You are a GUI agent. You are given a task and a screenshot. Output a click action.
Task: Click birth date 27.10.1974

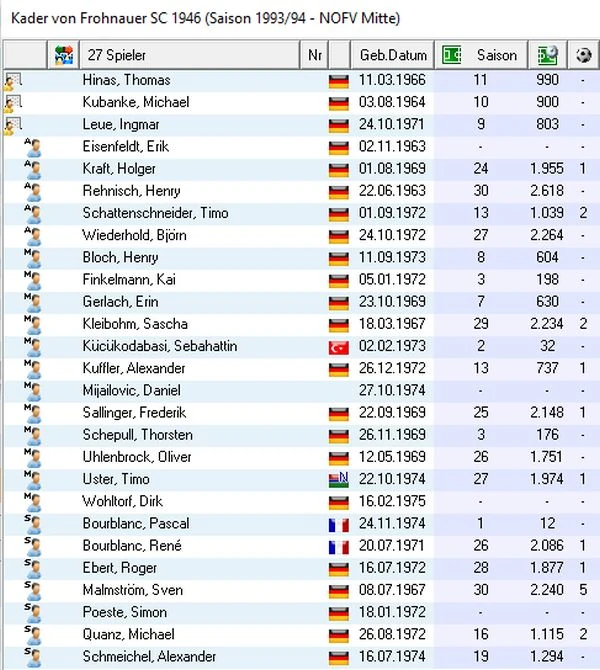[x=392, y=391]
